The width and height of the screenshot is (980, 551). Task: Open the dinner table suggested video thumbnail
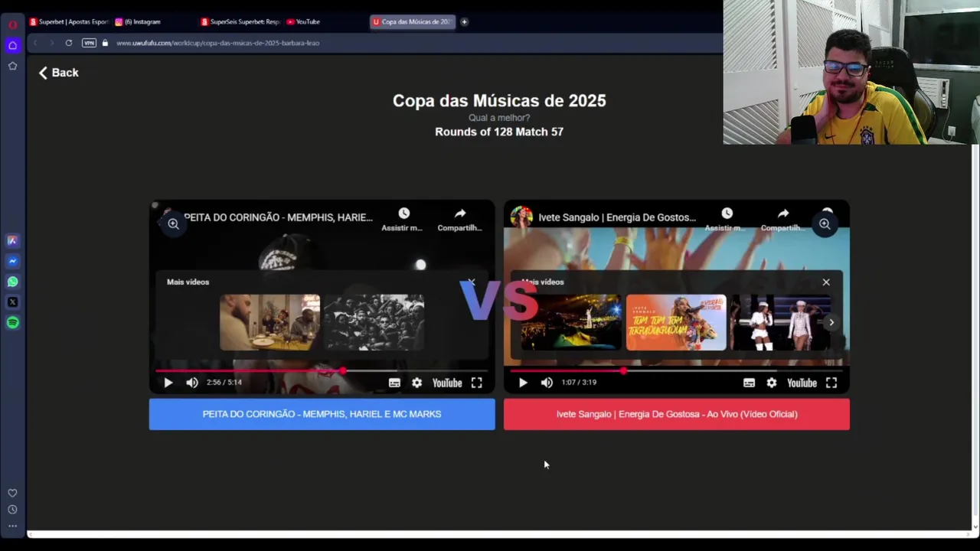click(270, 322)
